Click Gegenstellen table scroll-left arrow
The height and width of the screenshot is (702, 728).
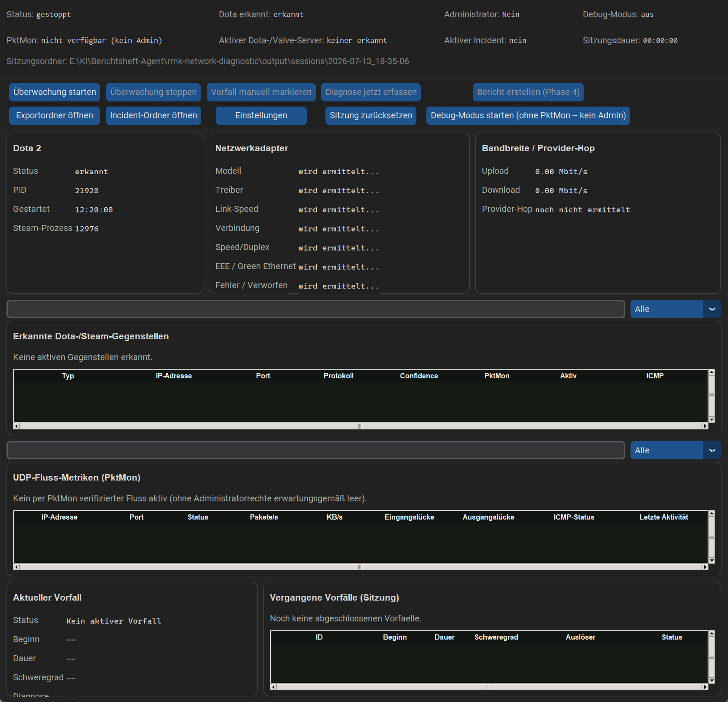pyautogui.click(x=16, y=426)
